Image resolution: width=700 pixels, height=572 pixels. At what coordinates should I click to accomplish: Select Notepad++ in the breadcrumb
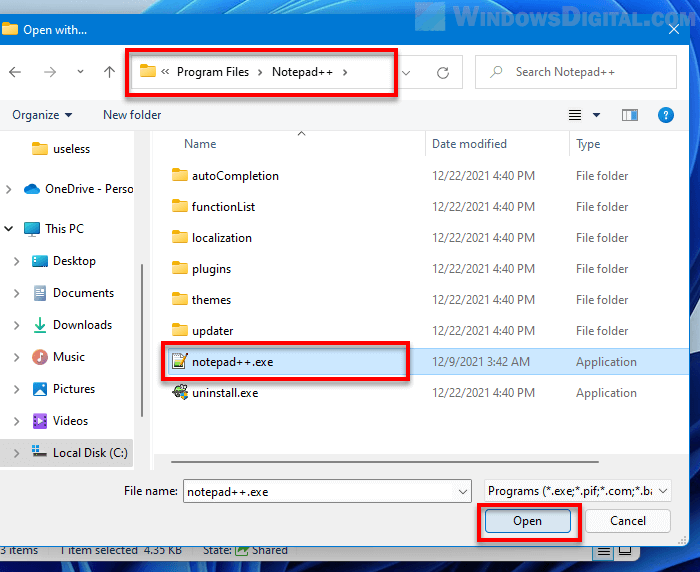coord(302,72)
